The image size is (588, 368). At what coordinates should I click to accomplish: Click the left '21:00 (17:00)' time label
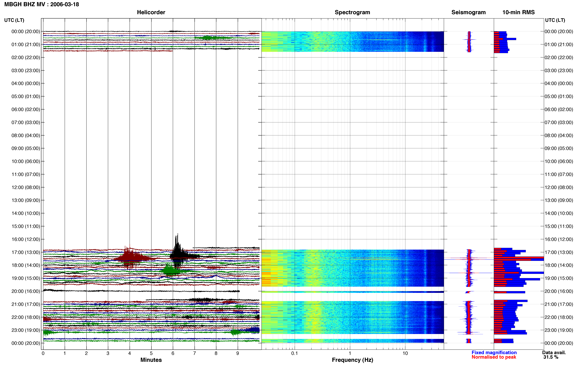pyautogui.click(x=26, y=304)
